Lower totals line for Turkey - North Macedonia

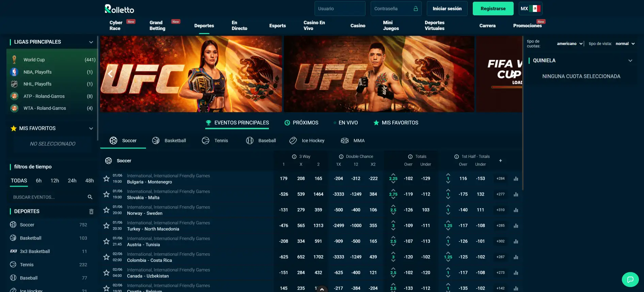coord(393,229)
